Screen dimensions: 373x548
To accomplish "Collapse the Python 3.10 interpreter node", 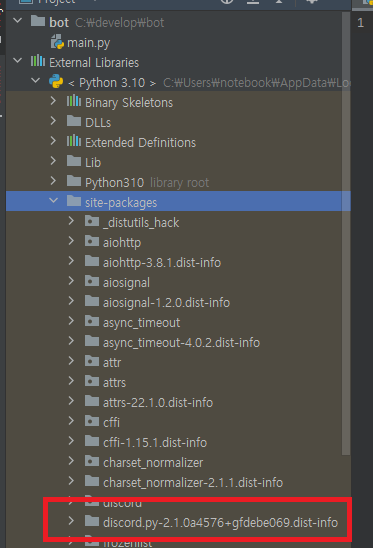I will click(x=35, y=81).
